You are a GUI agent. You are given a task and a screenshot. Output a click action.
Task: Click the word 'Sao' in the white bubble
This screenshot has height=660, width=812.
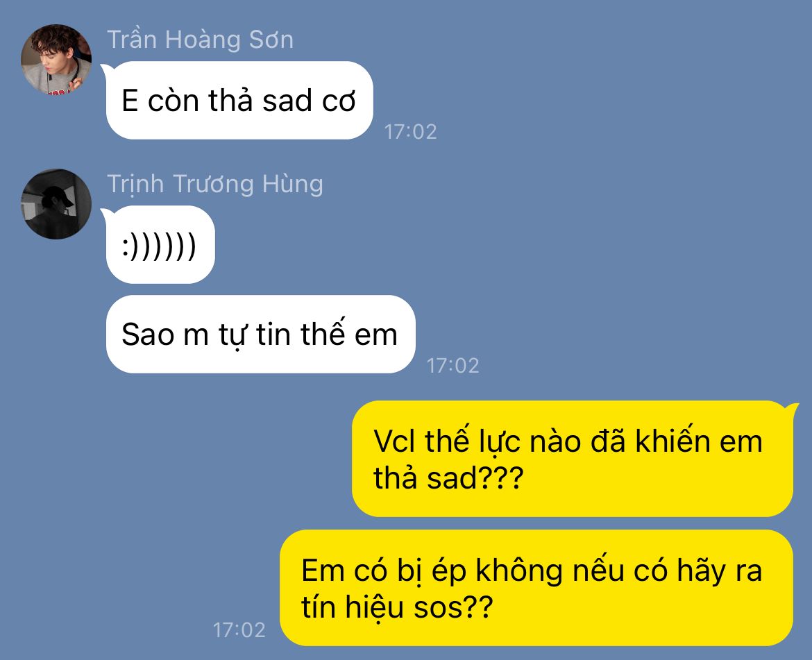(148, 335)
